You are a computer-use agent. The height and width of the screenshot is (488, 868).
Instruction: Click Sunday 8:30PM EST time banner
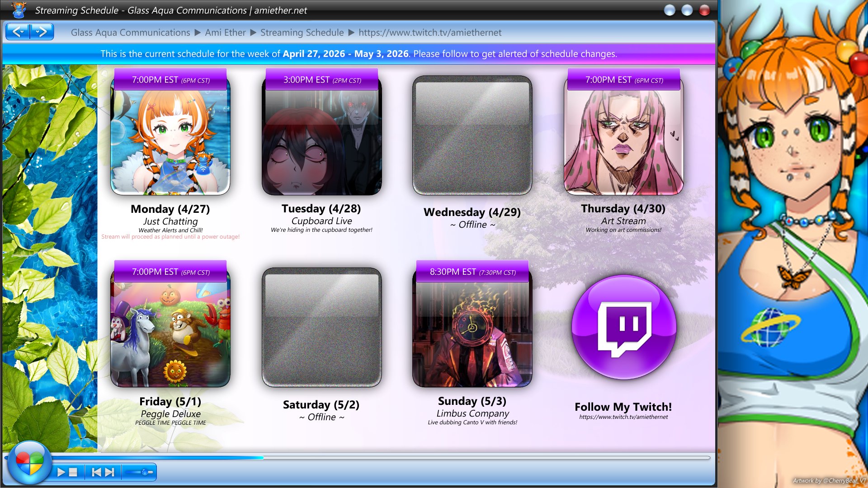pyautogui.click(x=472, y=272)
